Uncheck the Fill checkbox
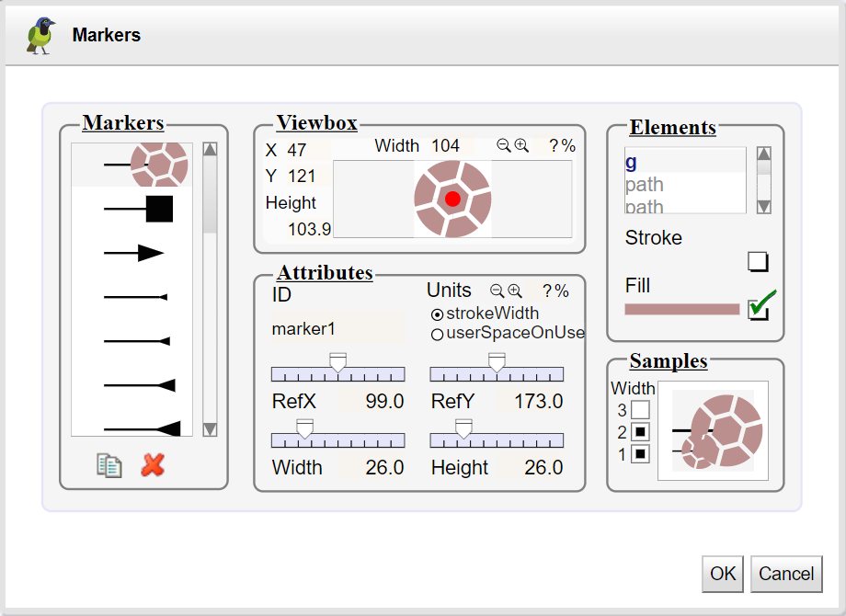 pyautogui.click(x=758, y=309)
